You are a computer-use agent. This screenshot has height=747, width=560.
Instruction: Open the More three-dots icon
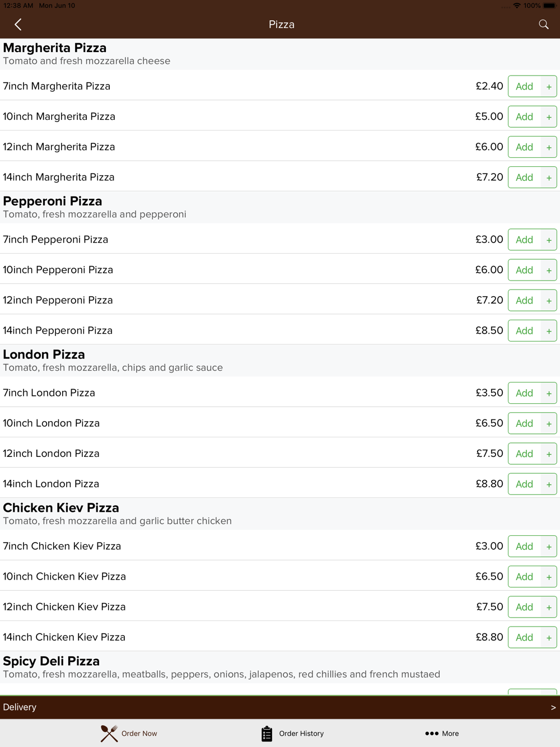pos(431,734)
